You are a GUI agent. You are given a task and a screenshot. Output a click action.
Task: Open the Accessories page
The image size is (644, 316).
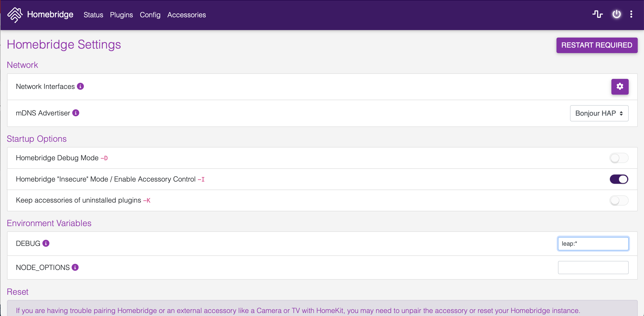[186, 15]
